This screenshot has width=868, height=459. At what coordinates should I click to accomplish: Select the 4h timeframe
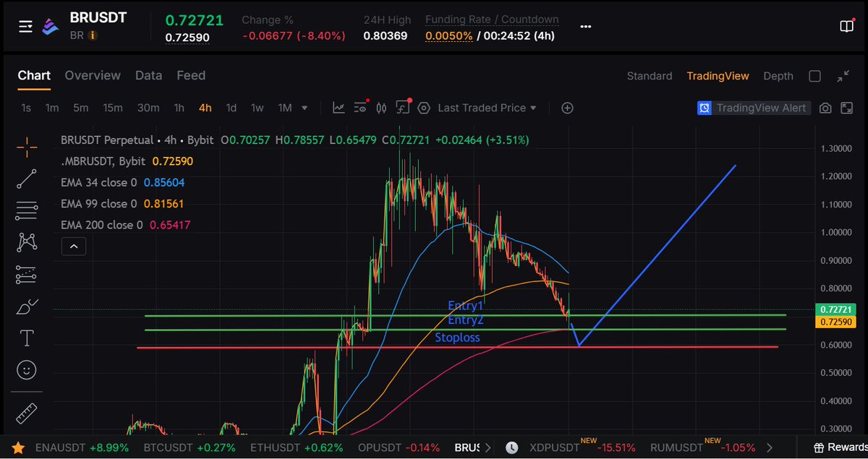pos(205,108)
